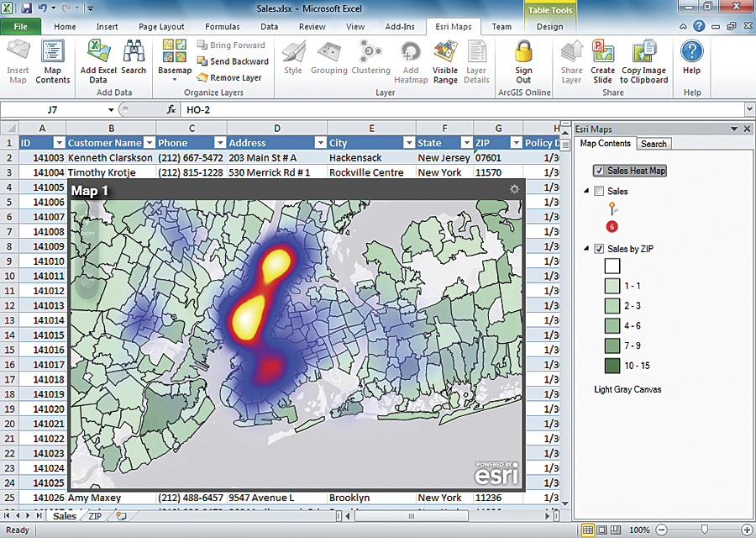The width and height of the screenshot is (756, 538).
Task: Select the 1 - 1 legend color swatch
Action: pos(612,286)
